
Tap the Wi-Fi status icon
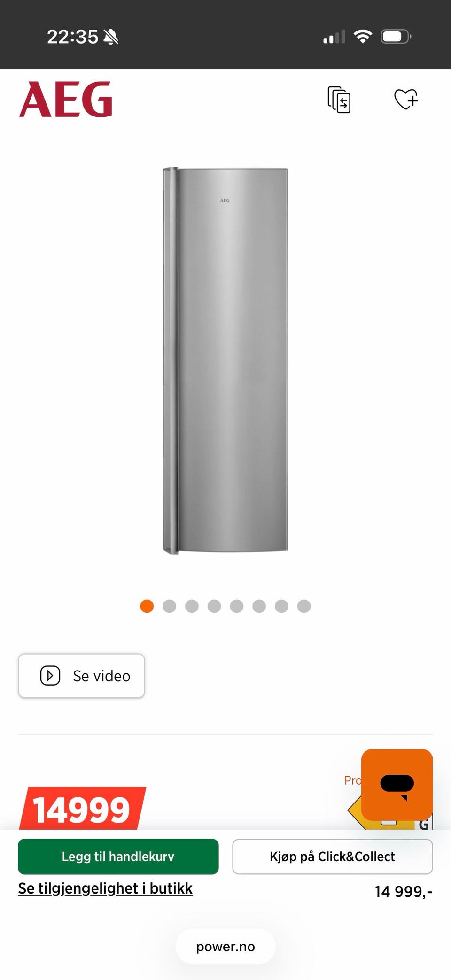pos(363,36)
